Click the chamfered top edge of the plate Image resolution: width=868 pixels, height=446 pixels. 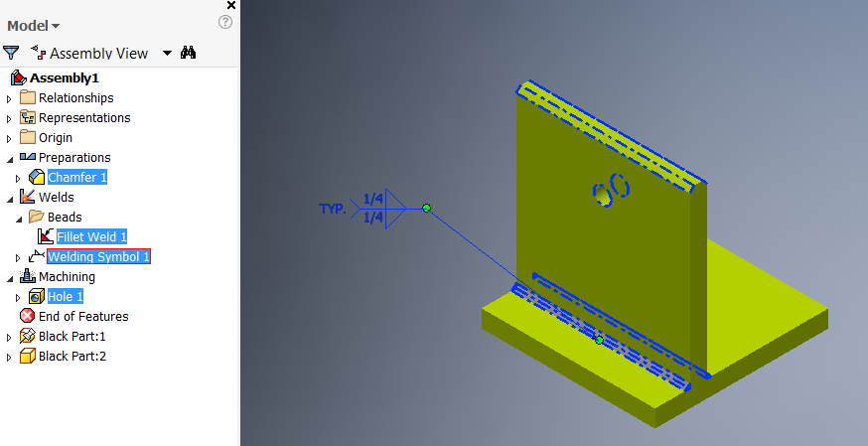coord(612,137)
